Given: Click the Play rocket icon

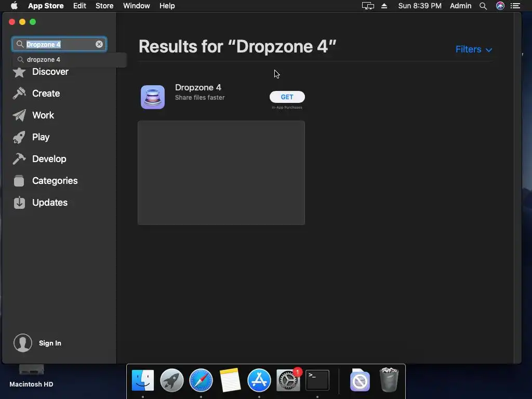Looking at the screenshot, I should point(19,137).
